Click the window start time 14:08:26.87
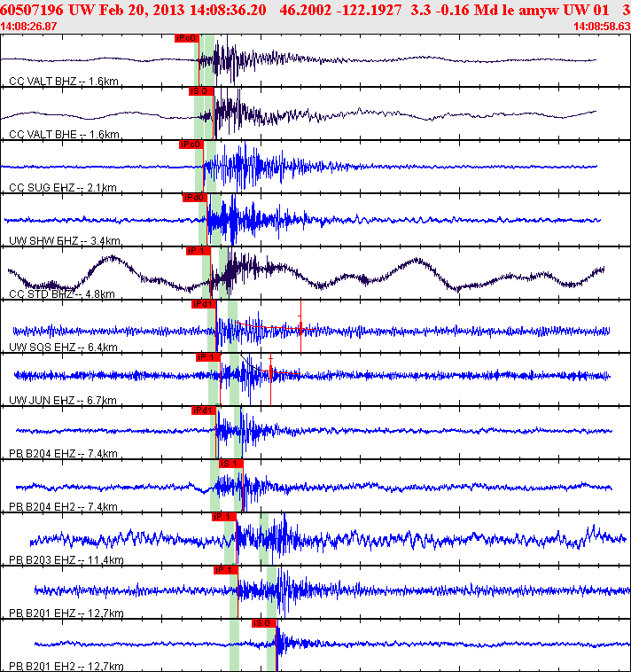Screen dimensions: 631x672 pyautogui.click(x=28, y=26)
